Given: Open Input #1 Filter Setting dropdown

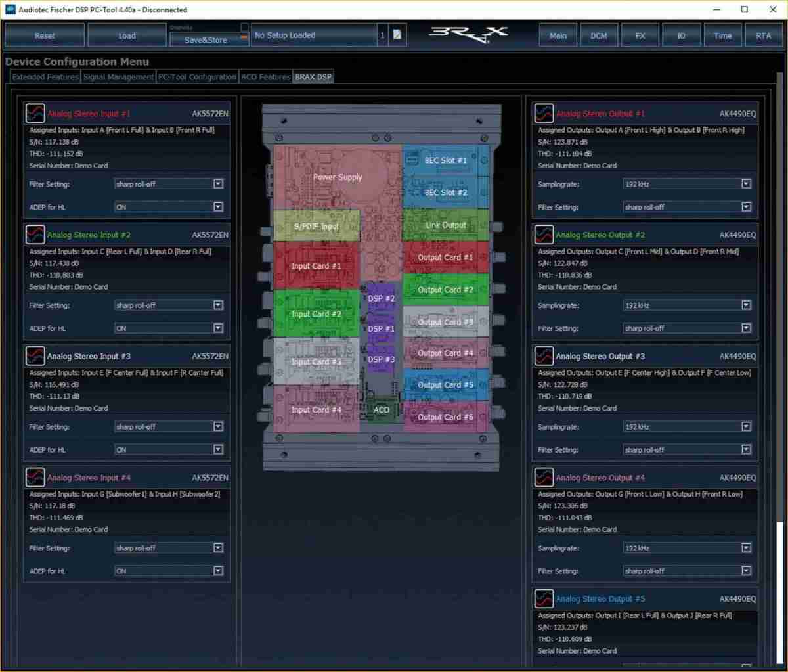Looking at the screenshot, I should coord(169,184).
